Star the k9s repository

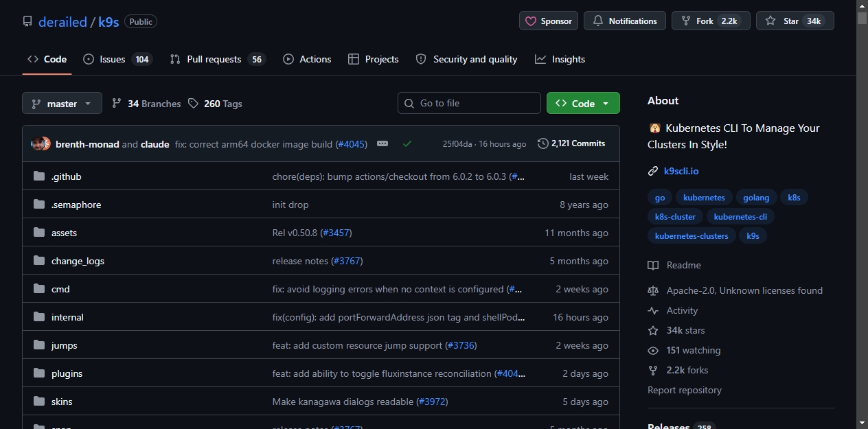pyautogui.click(x=795, y=21)
